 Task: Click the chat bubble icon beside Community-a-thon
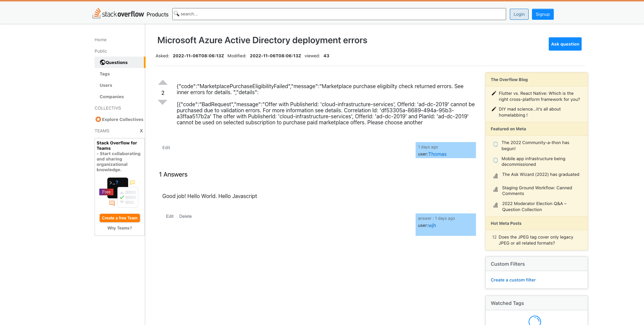click(x=495, y=144)
